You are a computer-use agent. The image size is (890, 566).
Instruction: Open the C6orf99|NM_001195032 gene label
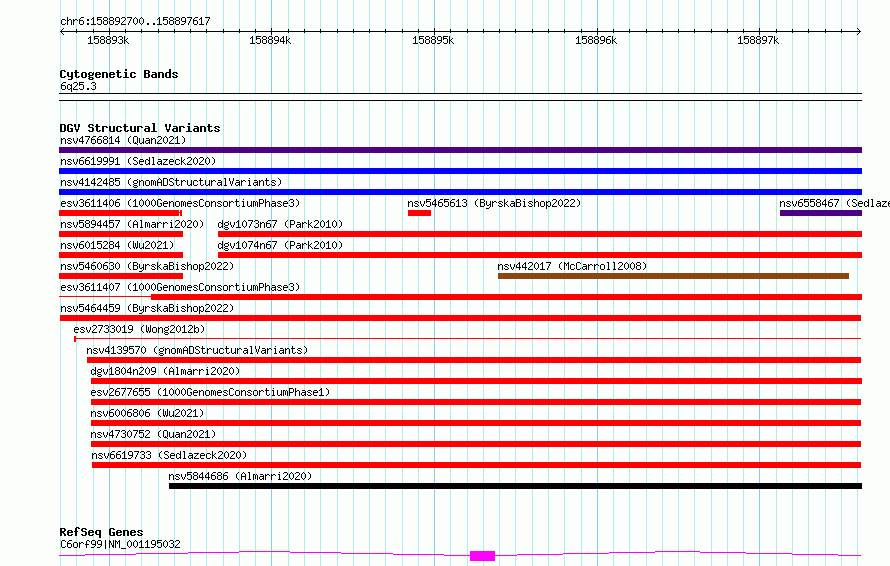click(120, 544)
